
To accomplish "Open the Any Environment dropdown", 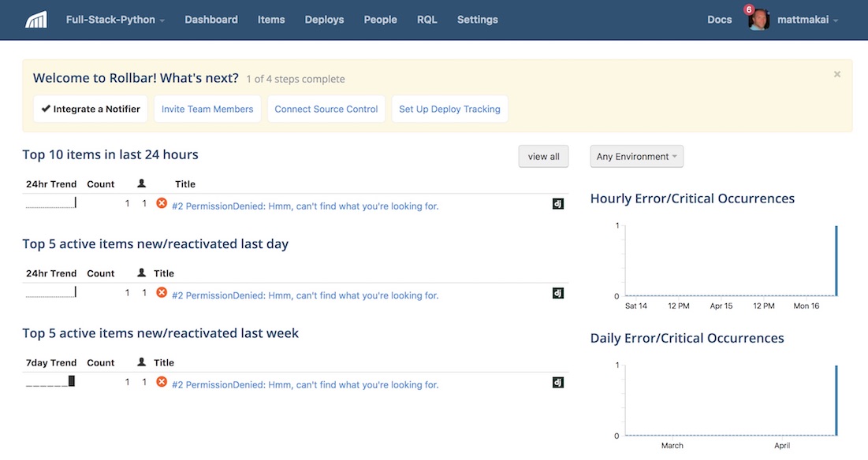I will point(636,157).
